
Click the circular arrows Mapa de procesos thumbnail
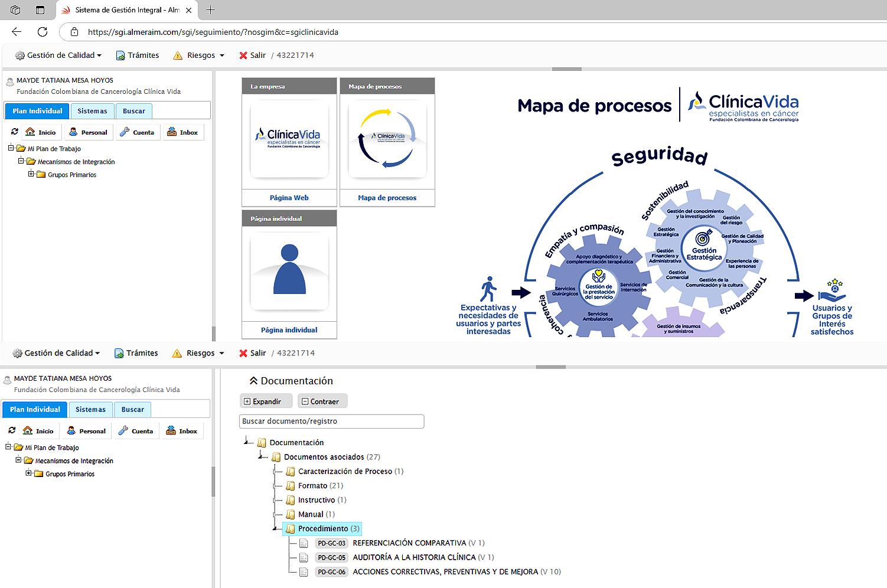[387, 139]
